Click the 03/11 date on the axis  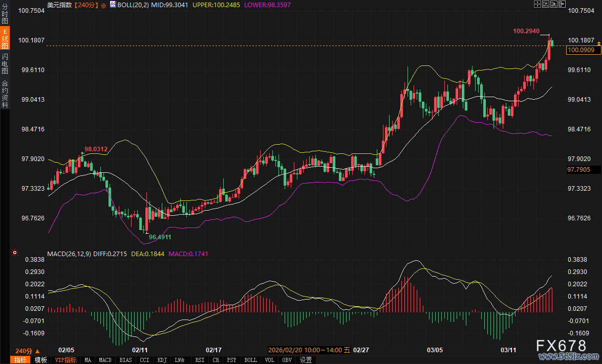pos(508,350)
